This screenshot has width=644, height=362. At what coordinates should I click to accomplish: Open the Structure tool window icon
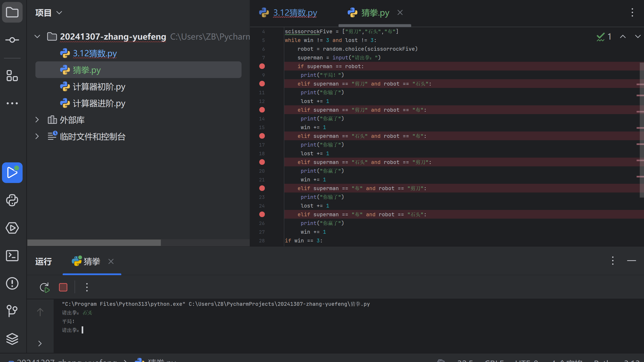pyautogui.click(x=12, y=76)
